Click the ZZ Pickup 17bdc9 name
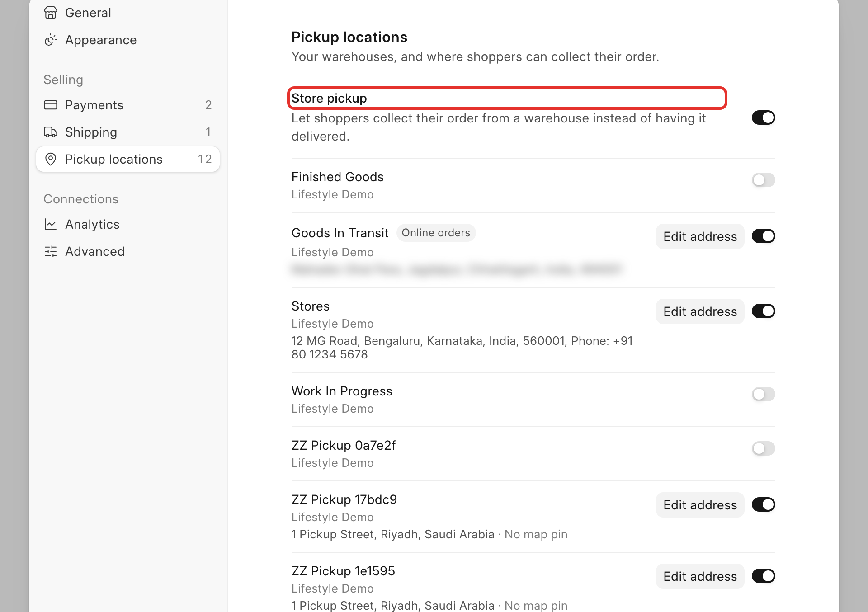The width and height of the screenshot is (868, 612). point(344,499)
